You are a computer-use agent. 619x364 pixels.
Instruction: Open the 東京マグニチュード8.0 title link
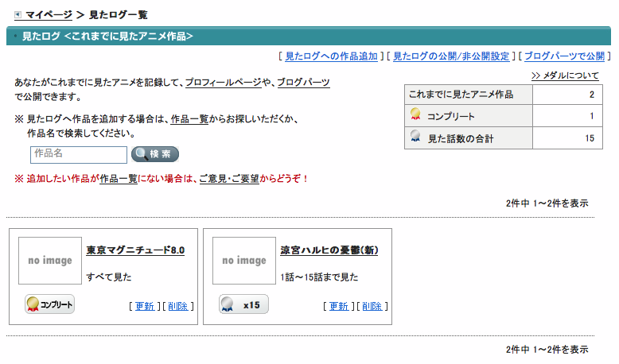(x=135, y=250)
